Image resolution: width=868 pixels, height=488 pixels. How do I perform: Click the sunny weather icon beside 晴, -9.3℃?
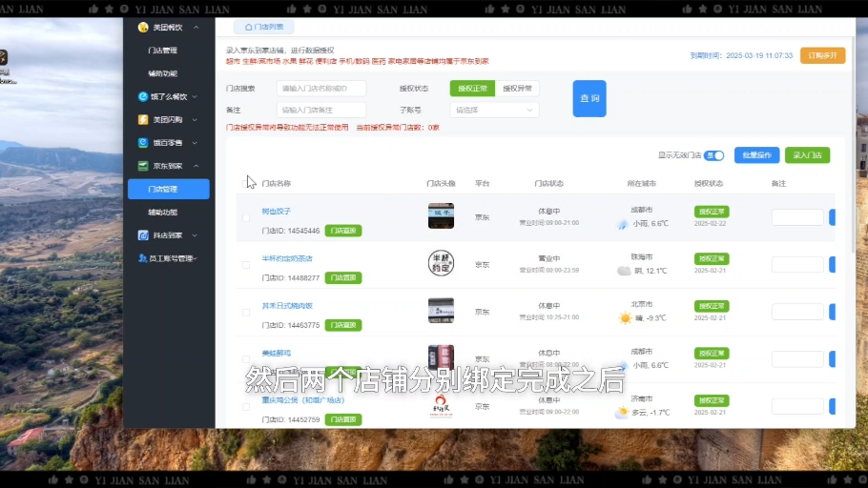click(625, 318)
